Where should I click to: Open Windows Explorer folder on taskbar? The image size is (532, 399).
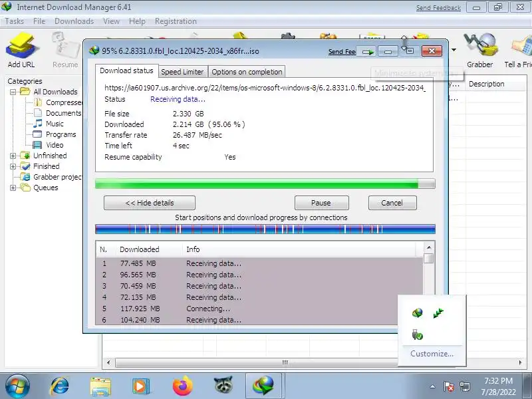(100, 386)
